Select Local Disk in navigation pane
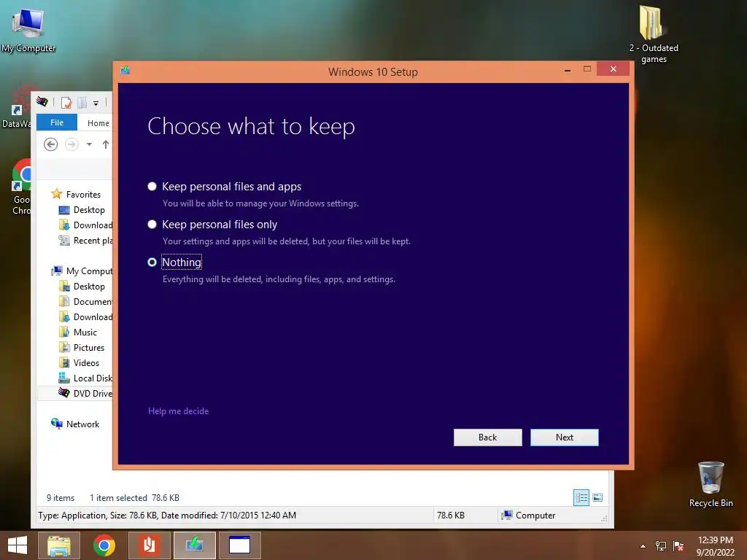747x560 pixels. 85,378
